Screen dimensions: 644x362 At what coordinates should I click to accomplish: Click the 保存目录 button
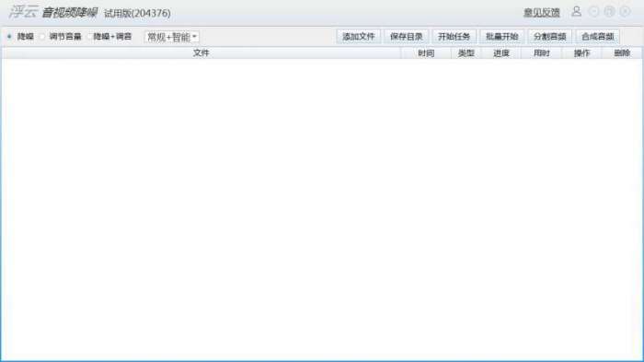(x=407, y=37)
